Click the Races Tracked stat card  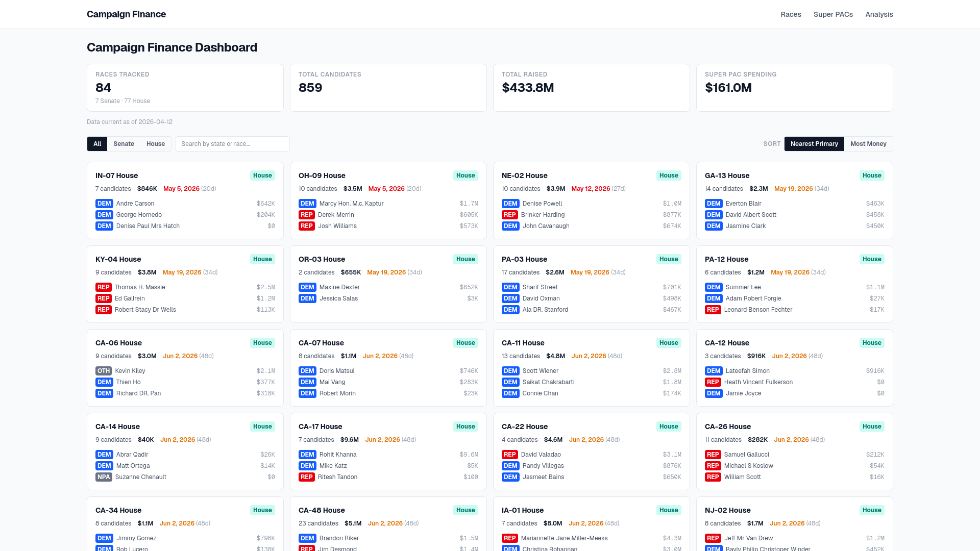click(x=185, y=88)
